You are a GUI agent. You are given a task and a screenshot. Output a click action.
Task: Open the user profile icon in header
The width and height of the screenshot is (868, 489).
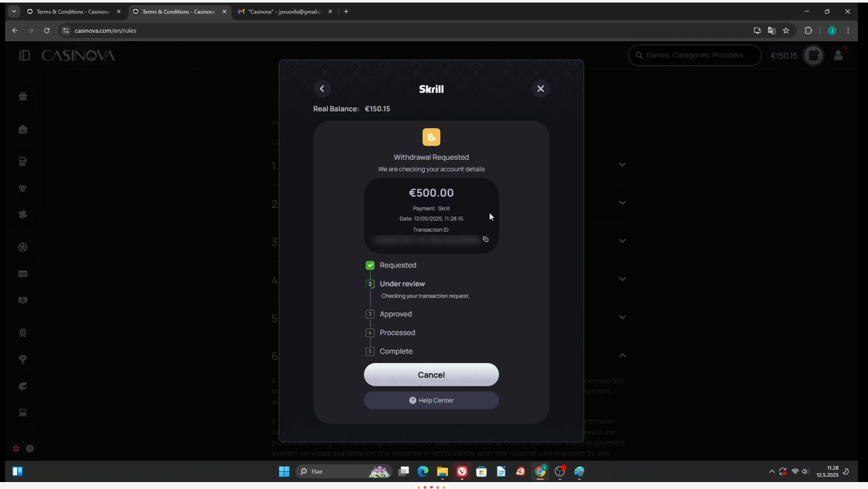click(x=838, y=56)
